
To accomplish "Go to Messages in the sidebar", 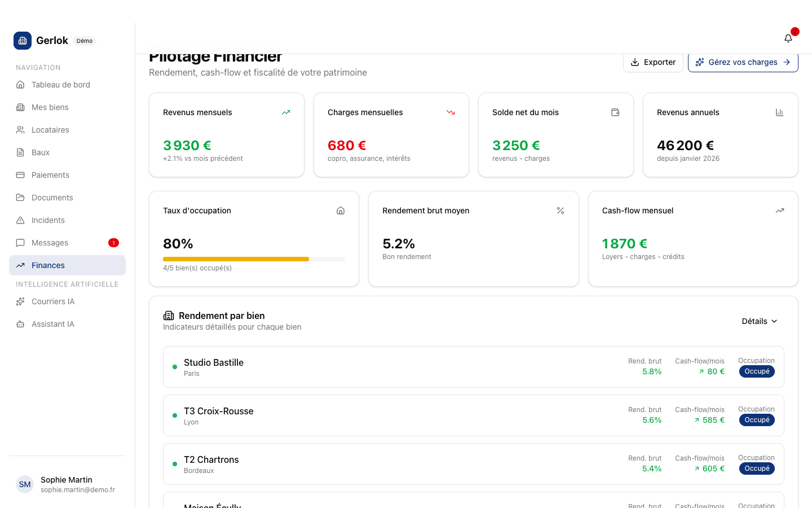I will coord(50,243).
